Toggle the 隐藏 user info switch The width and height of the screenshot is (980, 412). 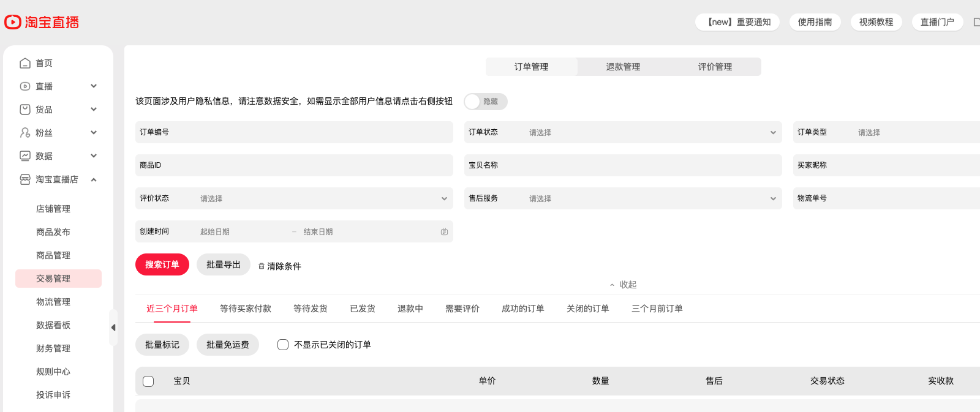pos(486,102)
